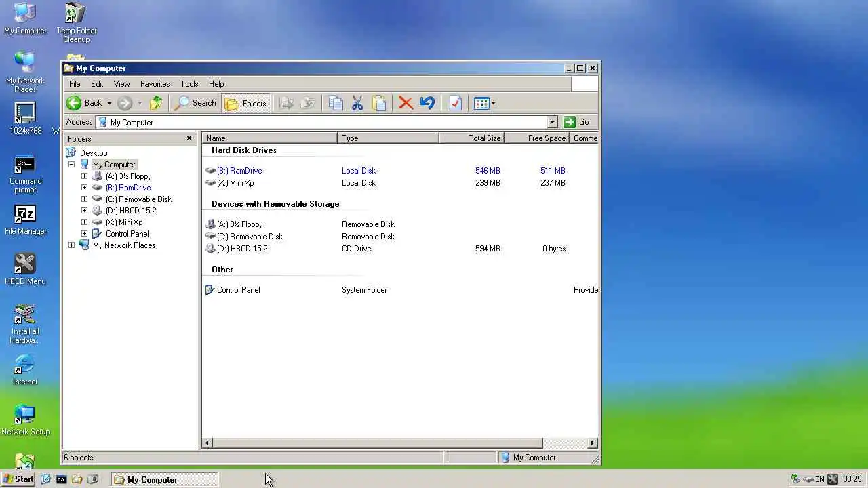Open the Back history dropdown arrow
This screenshot has width=868, height=488.
109,104
